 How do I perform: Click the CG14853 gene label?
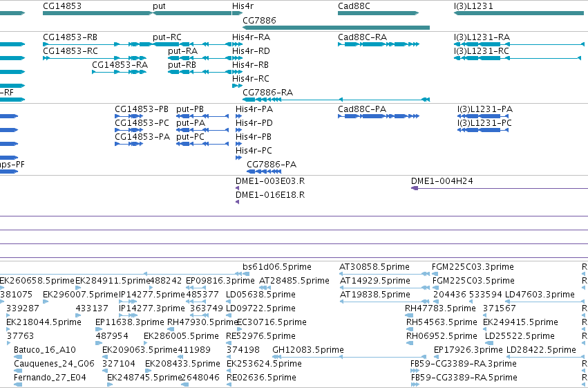(x=62, y=6)
